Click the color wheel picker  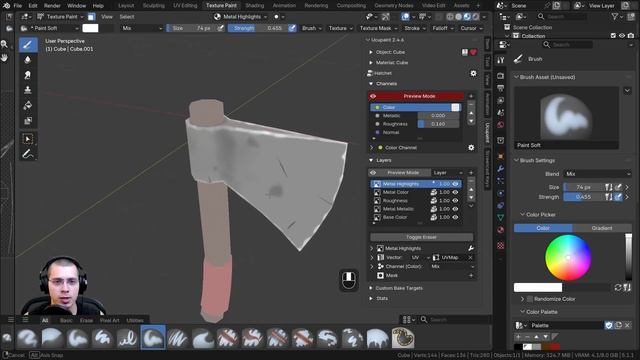click(568, 258)
